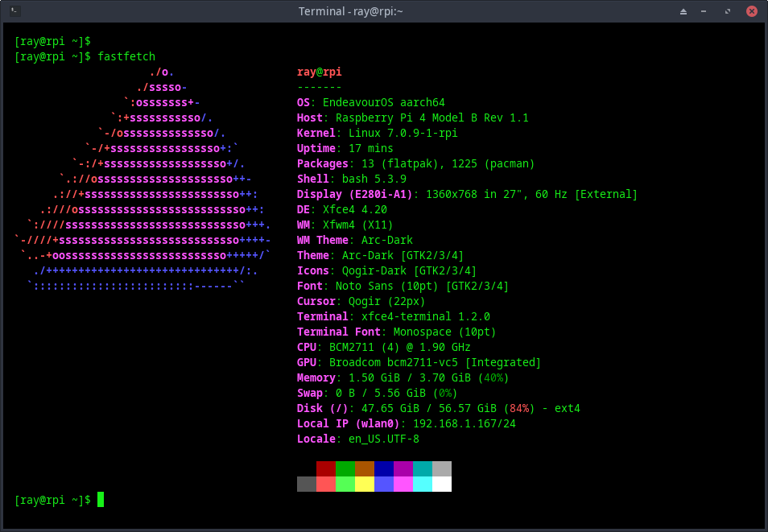Viewport: 768px width, 532px height.
Task: Click the keep-above arrow button in title bar
Action: pos(683,11)
